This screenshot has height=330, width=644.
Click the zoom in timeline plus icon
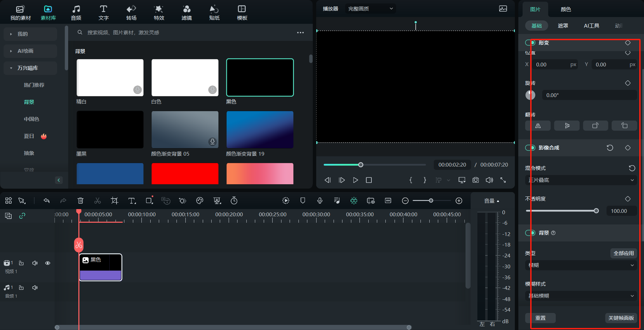point(459,201)
